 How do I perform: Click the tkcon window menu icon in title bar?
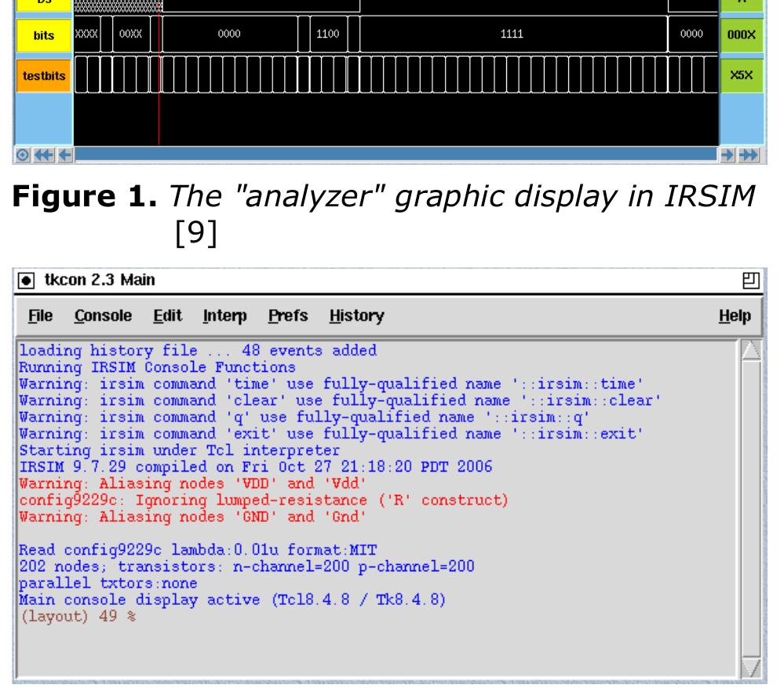coord(26,281)
